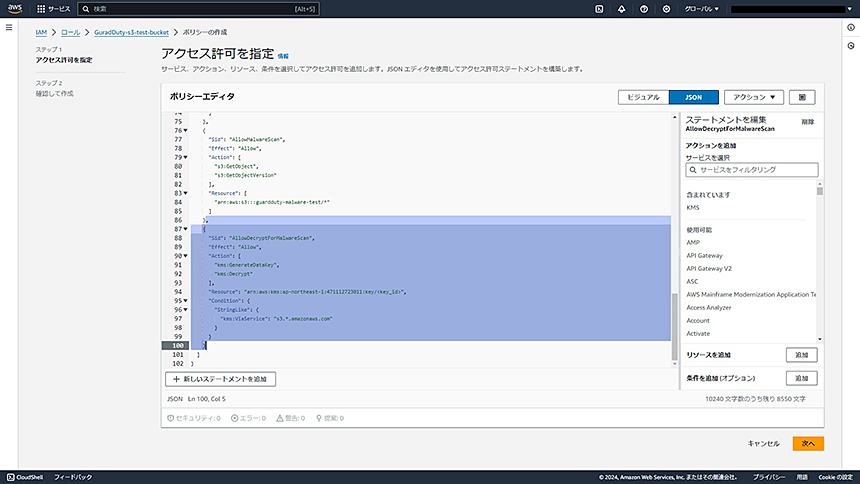Open the history clock icon on right edge
This screenshot has width=860, height=484.
click(x=851, y=46)
